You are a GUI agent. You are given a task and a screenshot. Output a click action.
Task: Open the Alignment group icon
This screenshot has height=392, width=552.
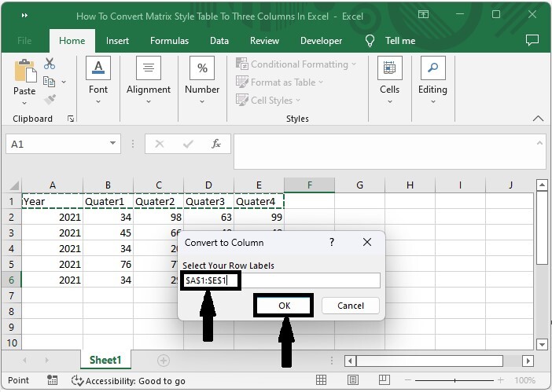(149, 68)
